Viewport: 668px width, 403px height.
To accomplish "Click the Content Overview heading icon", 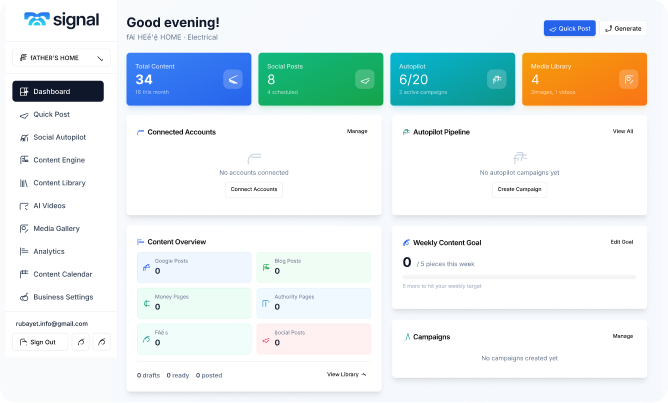I will (140, 242).
